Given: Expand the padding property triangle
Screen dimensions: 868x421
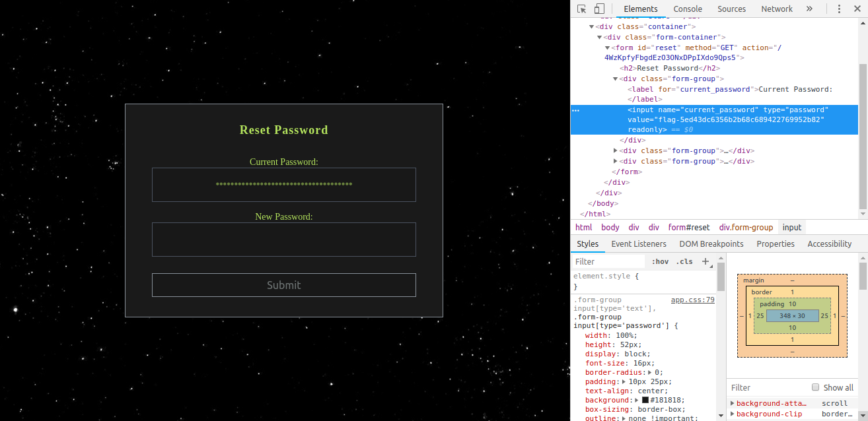Looking at the screenshot, I should (x=624, y=381).
